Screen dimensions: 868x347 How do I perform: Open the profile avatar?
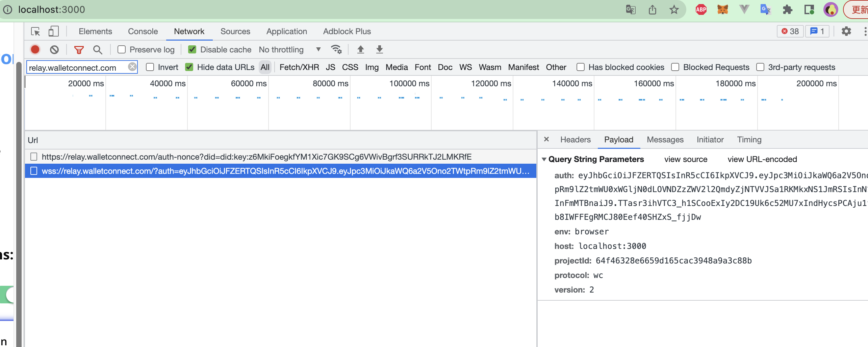[x=831, y=9]
